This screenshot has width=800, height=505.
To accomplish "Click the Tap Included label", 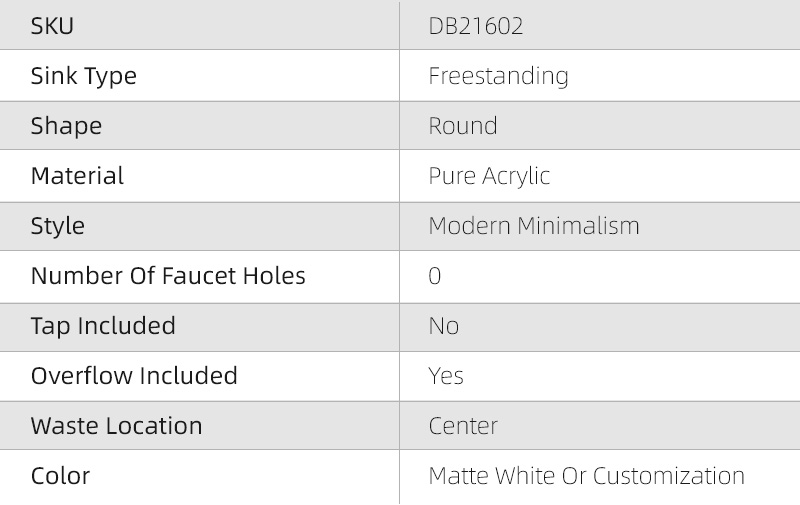I will [x=103, y=326].
